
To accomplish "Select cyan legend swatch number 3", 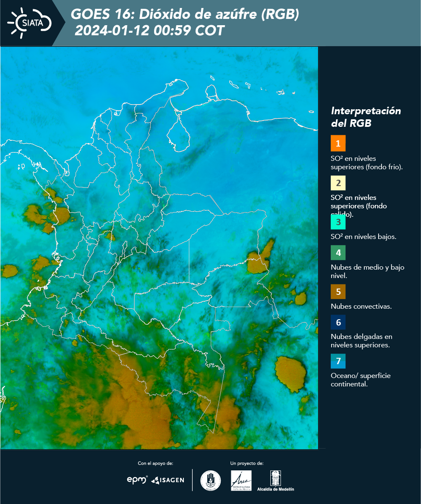I will click(338, 222).
